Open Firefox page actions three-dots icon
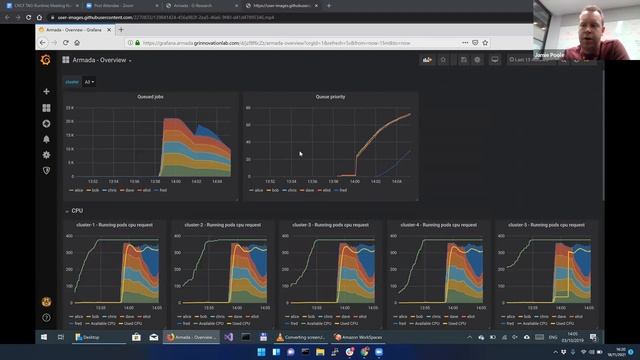This screenshot has height=360, width=640. click(465, 42)
